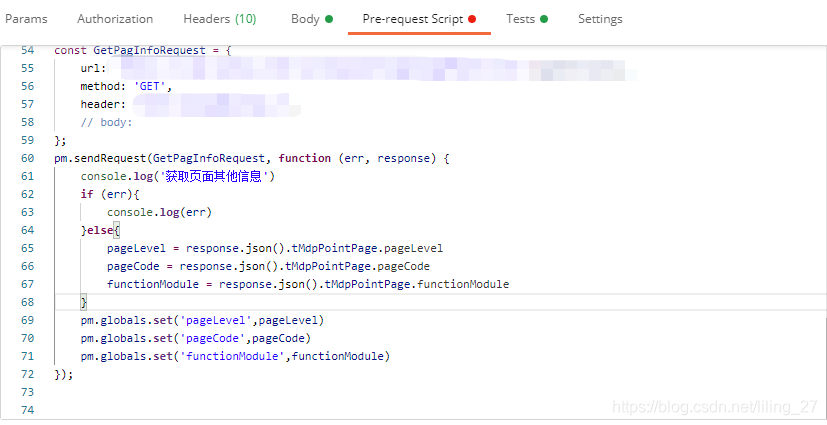Click the functionModule assignment line

pos(308,284)
